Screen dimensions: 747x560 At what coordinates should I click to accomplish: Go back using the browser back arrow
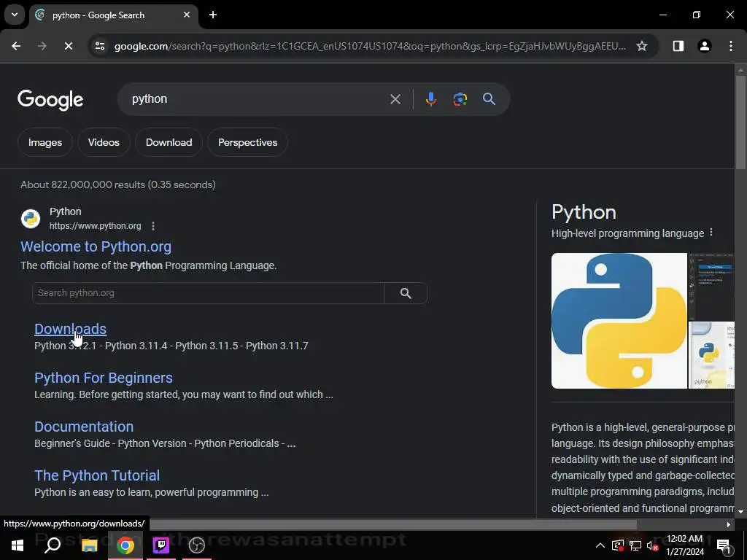16,46
